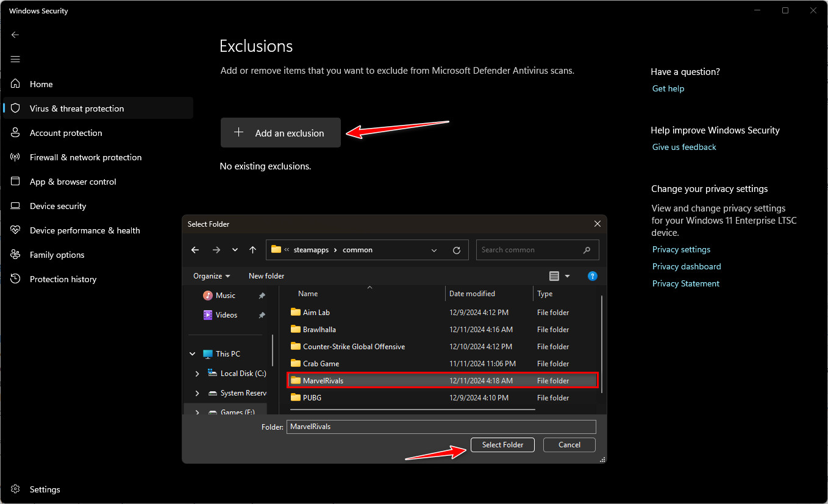Open Firewall & network protection page
Image resolution: width=828 pixels, height=504 pixels.
click(85, 157)
